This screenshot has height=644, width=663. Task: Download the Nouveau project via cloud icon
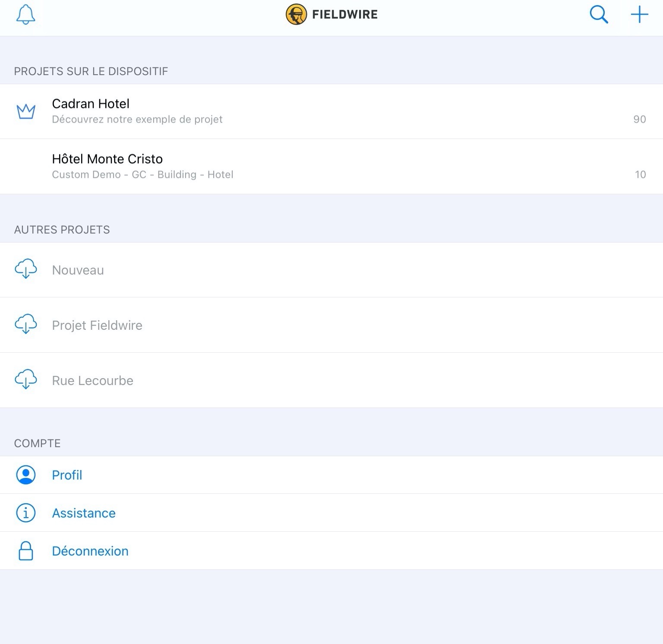[26, 269]
